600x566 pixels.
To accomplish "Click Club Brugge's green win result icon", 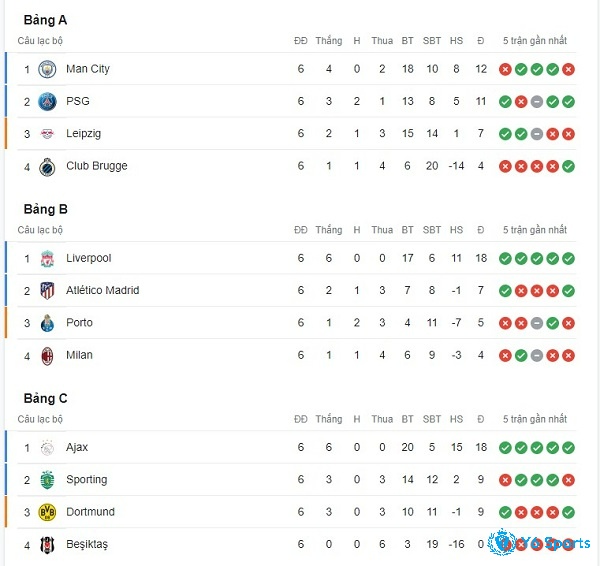I will (x=568, y=166).
